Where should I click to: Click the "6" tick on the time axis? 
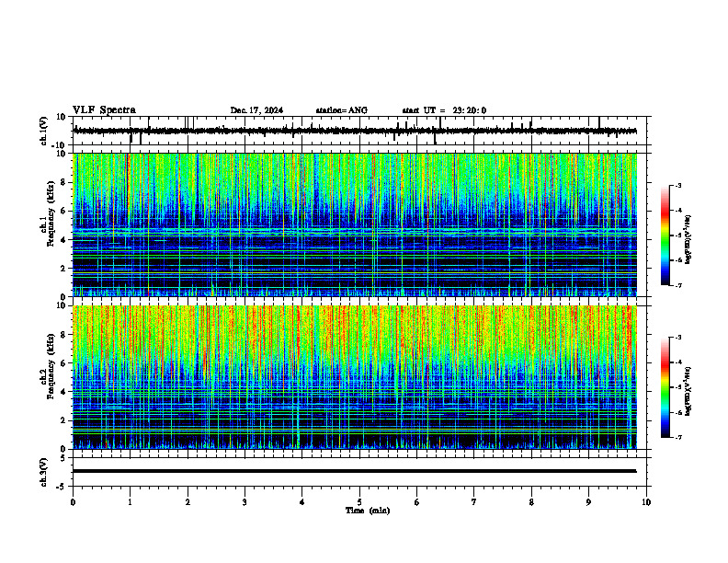coord(417,502)
